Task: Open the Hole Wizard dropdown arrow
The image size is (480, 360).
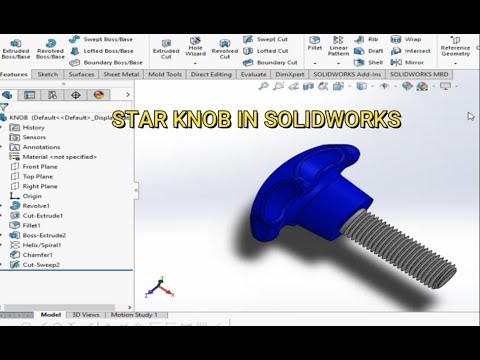Action: (x=195, y=63)
